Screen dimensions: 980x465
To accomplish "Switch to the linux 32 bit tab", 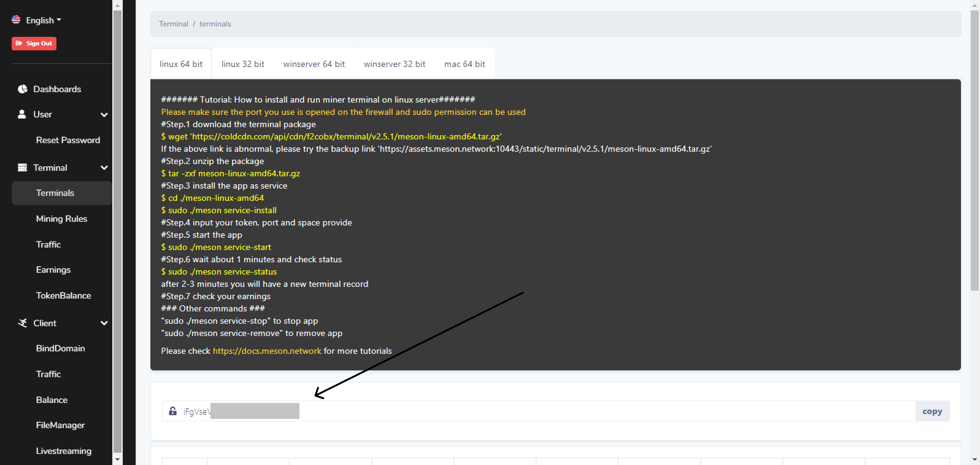I will click(243, 64).
